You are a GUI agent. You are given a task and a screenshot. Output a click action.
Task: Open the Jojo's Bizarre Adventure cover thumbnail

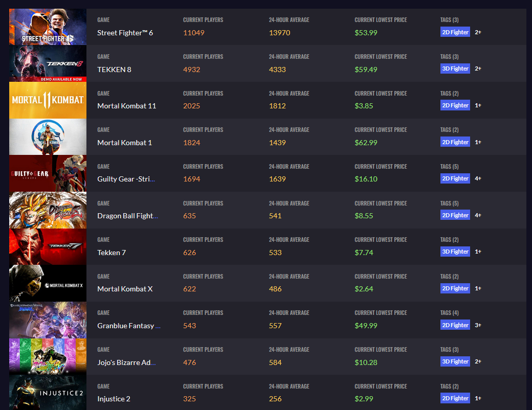pyautogui.click(x=48, y=356)
